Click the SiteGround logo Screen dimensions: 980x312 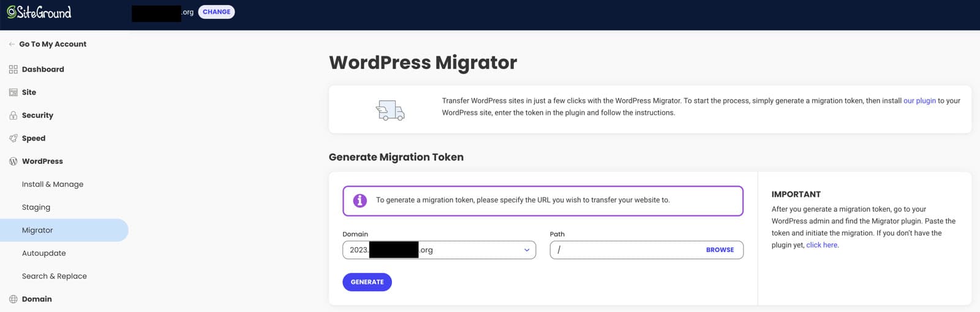tap(39, 12)
